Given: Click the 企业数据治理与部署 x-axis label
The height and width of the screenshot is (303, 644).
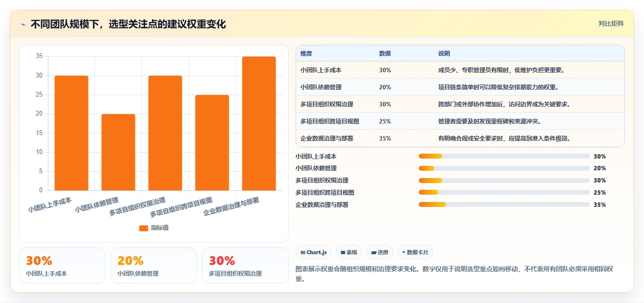Looking at the screenshot, I should point(231,206).
